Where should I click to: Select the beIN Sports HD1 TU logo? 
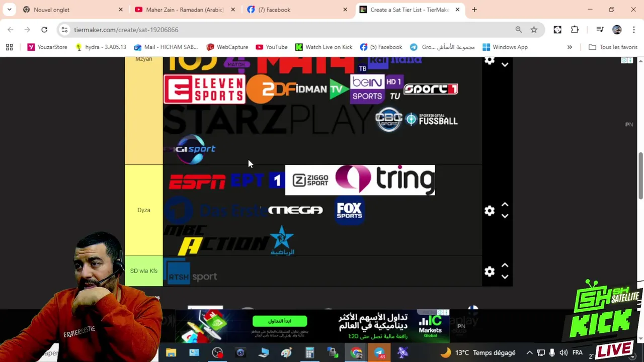pos(376,89)
